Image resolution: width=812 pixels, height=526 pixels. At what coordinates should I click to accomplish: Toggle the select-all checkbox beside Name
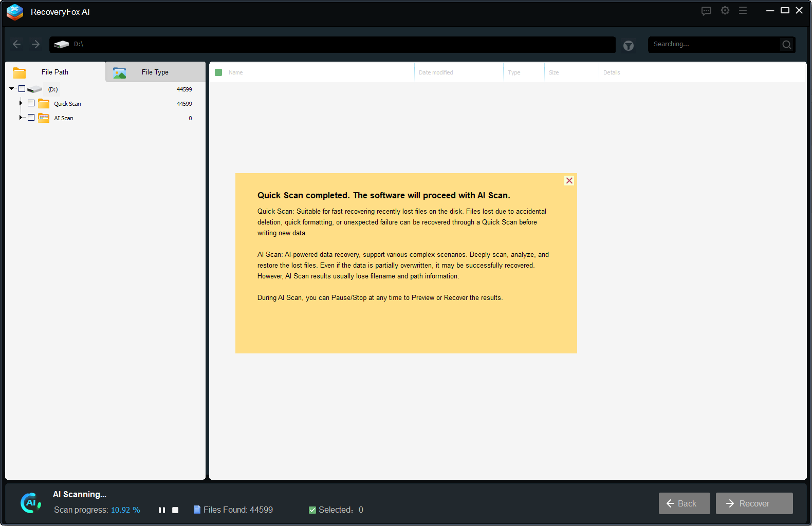(218, 72)
